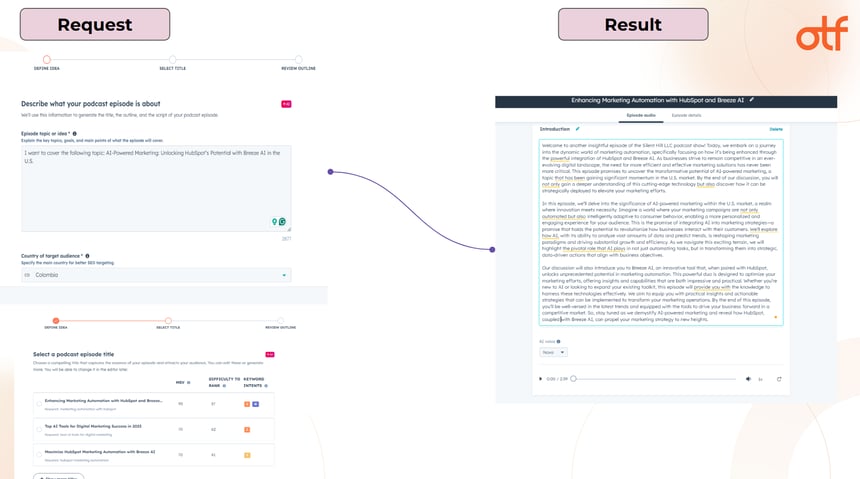Click the info icon beside Keyword Intents header
The width and height of the screenshot is (860, 479).
pyautogui.click(x=266, y=386)
